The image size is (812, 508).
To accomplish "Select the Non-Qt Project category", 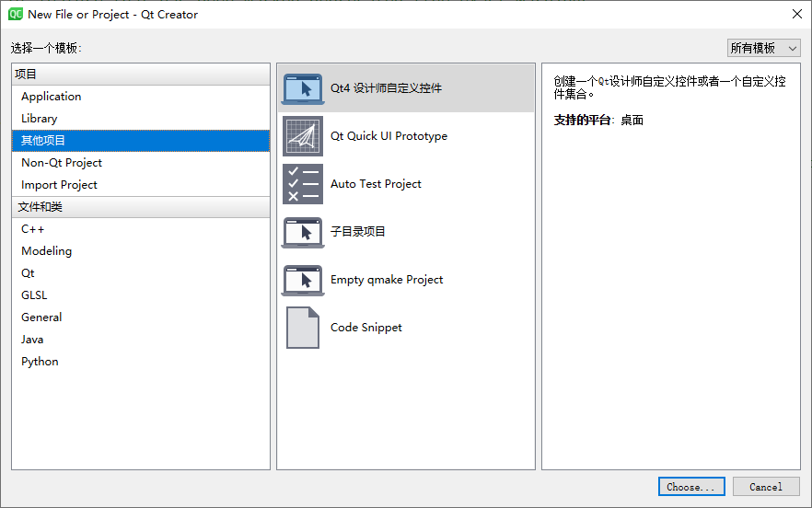I will click(141, 163).
